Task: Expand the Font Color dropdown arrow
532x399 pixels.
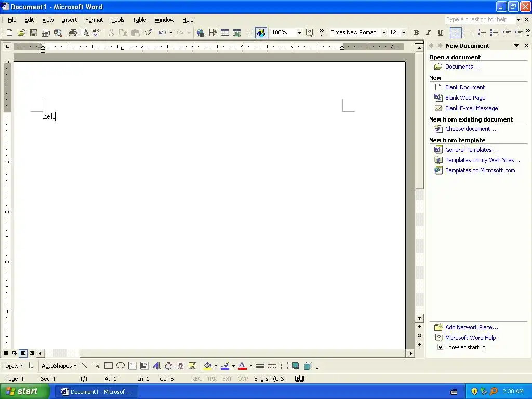Action: click(x=251, y=366)
